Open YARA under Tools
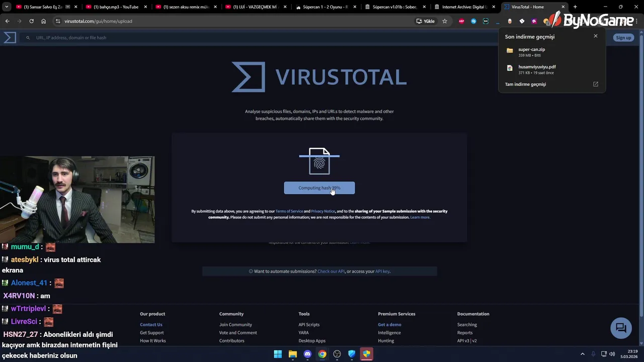Viewport: 644px width, 362px height. (x=303, y=333)
